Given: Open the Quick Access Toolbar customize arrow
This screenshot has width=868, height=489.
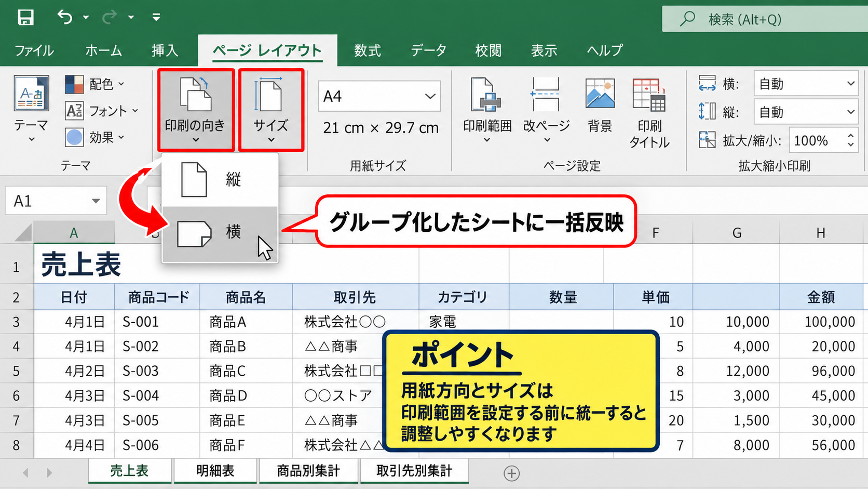Looking at the screenshot, I should coord(156,17).
